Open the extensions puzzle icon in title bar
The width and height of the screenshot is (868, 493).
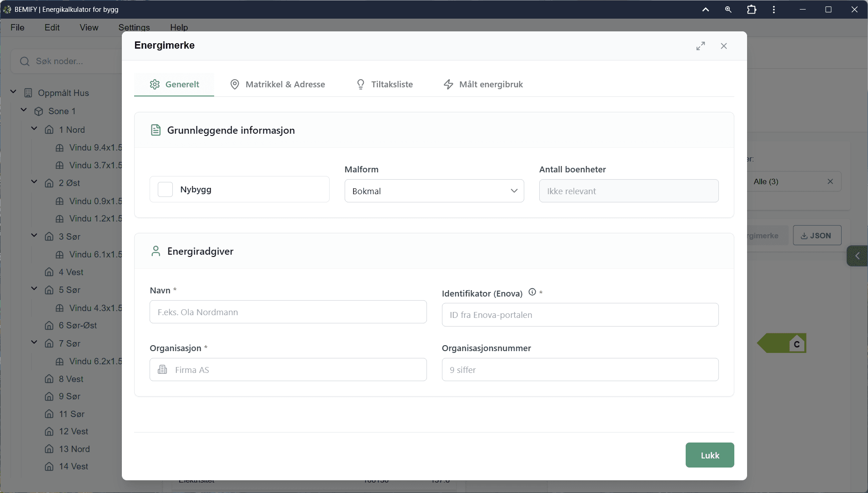(752, 10)
